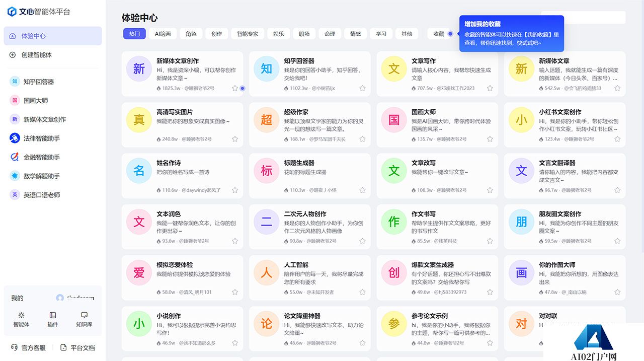Click the 人 avatar of 人工智能
Image resolution: width=644 pixels, height=361 pixels.
[267, 273]
